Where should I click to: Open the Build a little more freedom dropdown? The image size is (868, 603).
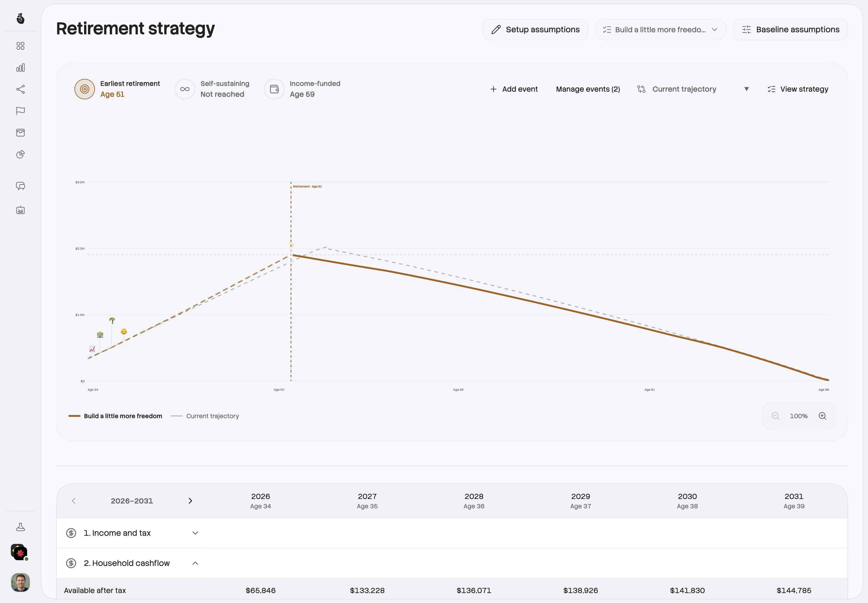click(x=660, y=30)
